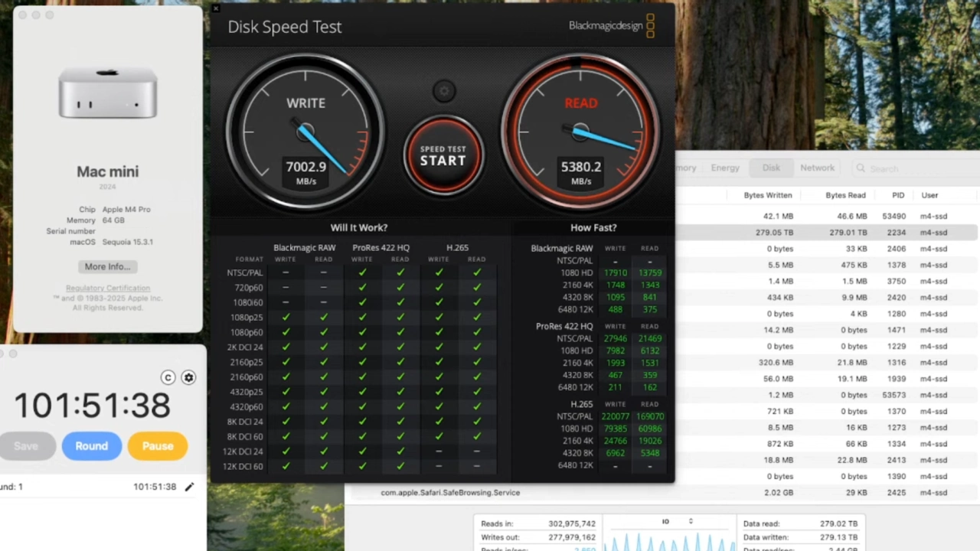Click the Data read 279.02 TB value
This screenshot has width=980, height=551.
(x=838, y=523)
